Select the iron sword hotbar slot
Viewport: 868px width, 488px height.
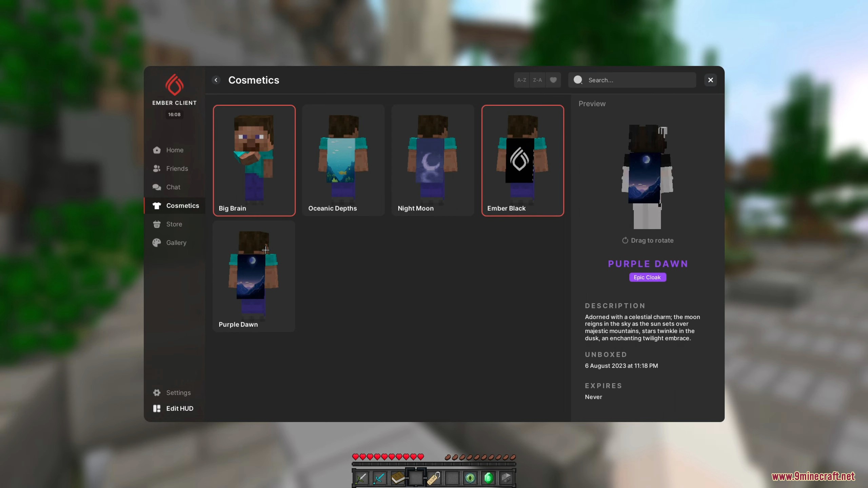[x=361, y=478]
